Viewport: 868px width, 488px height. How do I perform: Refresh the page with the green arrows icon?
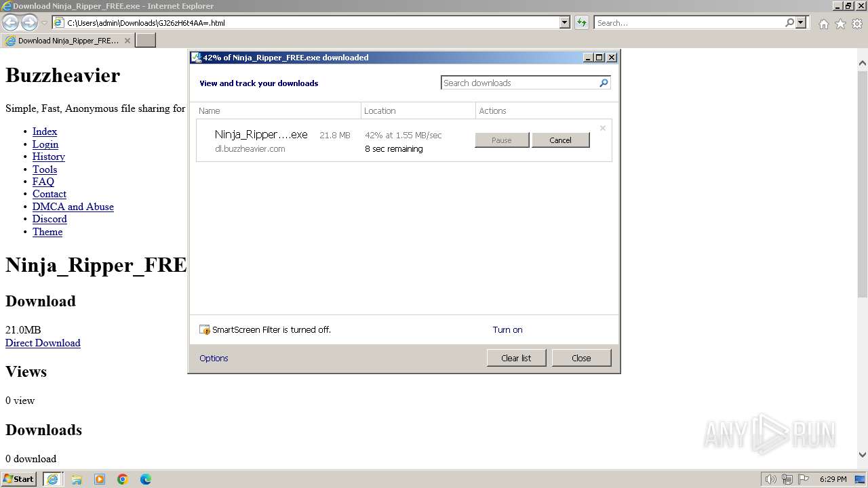tap(581, 22)
